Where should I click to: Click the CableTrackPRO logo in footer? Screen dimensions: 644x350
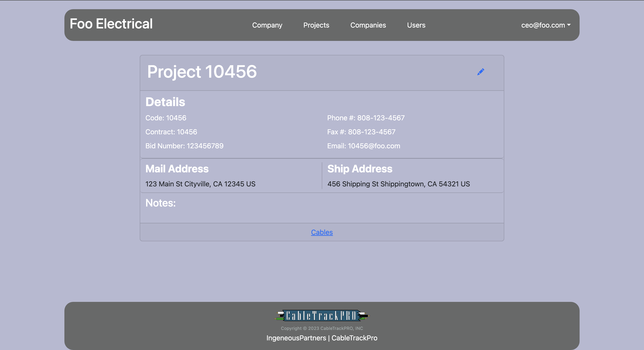322,316
